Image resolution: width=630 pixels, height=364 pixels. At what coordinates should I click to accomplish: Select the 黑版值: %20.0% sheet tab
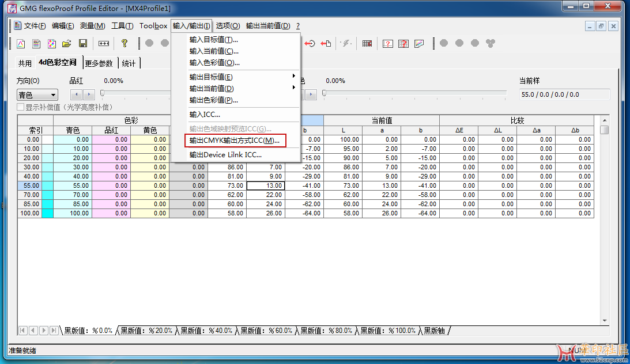[x=146, y=330]
